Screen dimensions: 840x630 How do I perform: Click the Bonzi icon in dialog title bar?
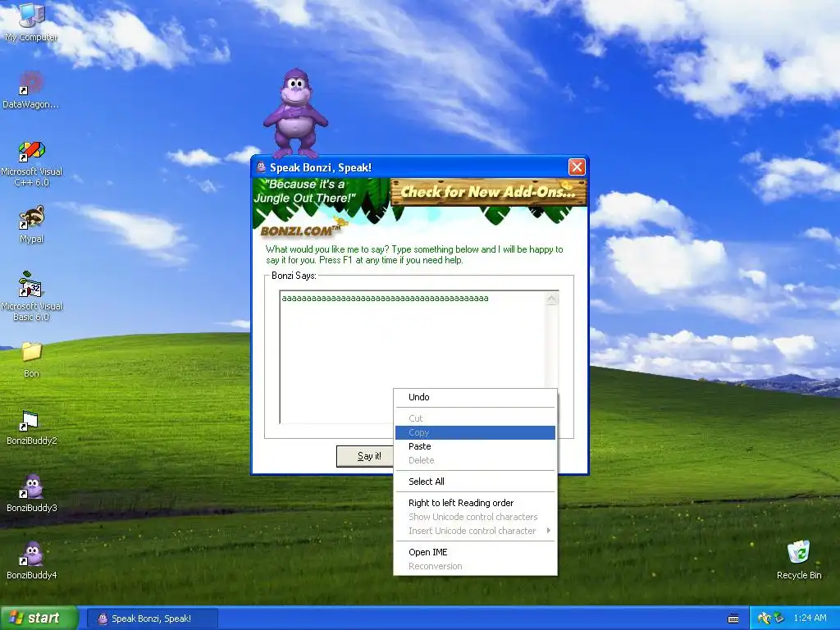pos(261,167)
